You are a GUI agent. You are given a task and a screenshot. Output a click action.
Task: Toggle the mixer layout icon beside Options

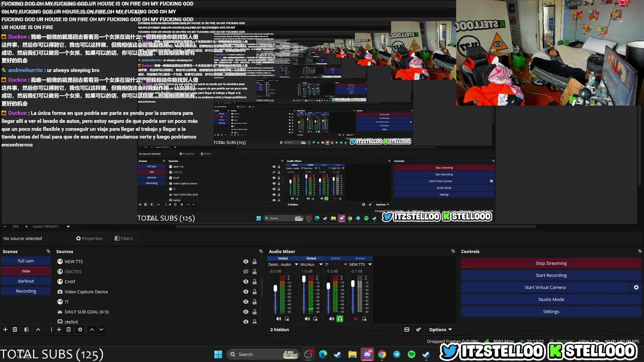coord(407,330)
